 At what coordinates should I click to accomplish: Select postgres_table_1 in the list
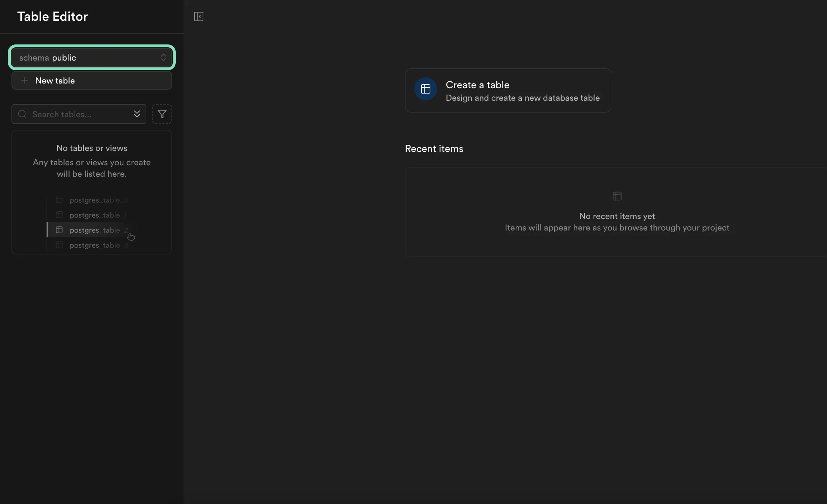[x=98, y=215]
